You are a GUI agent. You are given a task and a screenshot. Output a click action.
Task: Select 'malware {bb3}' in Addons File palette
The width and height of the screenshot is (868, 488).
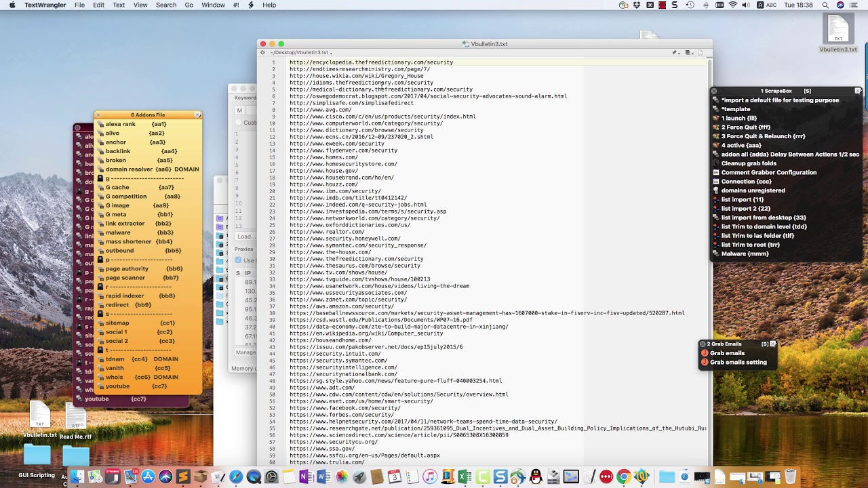139,232
